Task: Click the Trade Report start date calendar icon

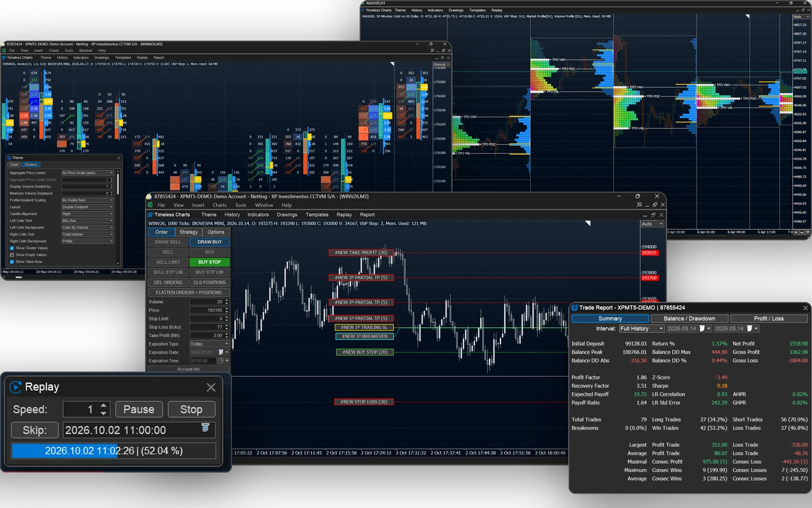Action: click(x=702, y=329)
